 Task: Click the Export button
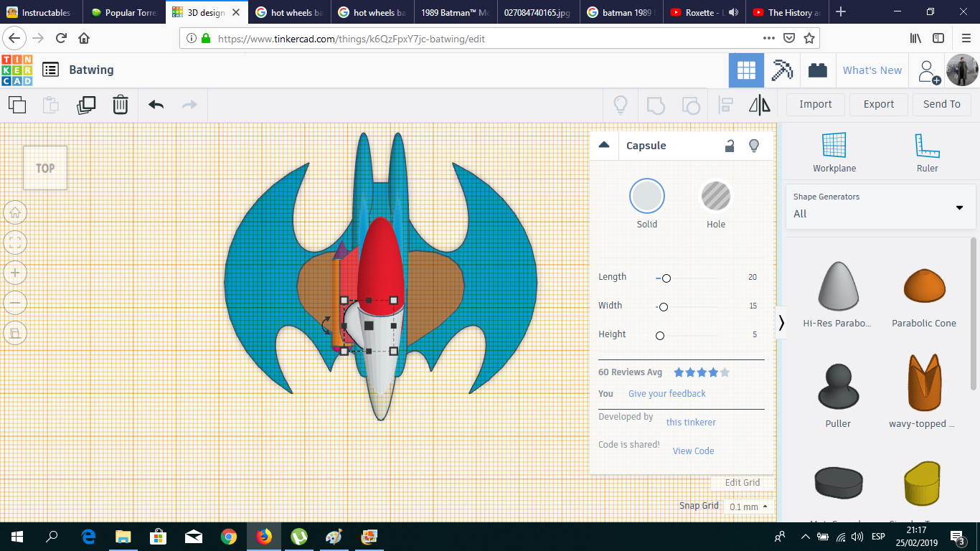coord(878,104)
